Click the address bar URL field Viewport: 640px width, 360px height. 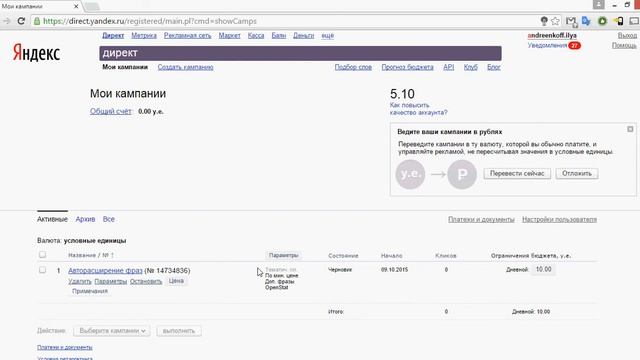(x=286, y=21)
